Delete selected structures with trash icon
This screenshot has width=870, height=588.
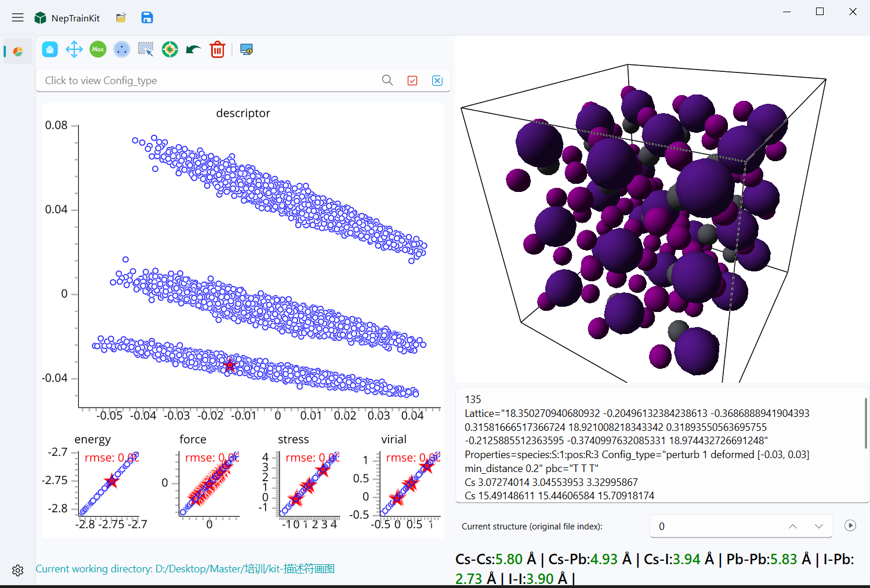217,49
